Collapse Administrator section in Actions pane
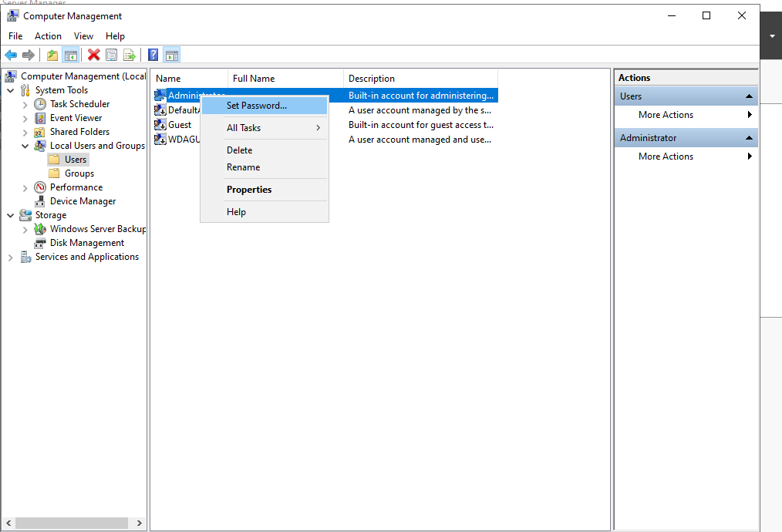 click(749, 137)
